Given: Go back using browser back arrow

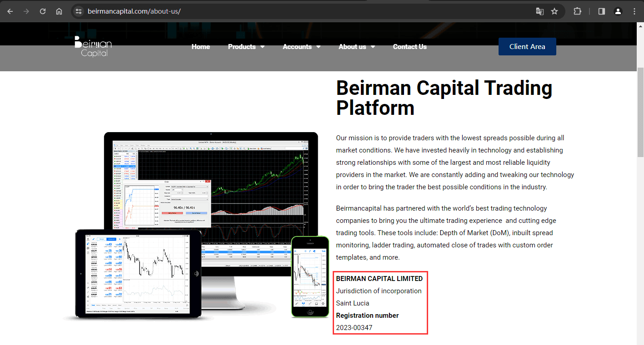Looking at the screenshot, I should (x=10, y=11).
